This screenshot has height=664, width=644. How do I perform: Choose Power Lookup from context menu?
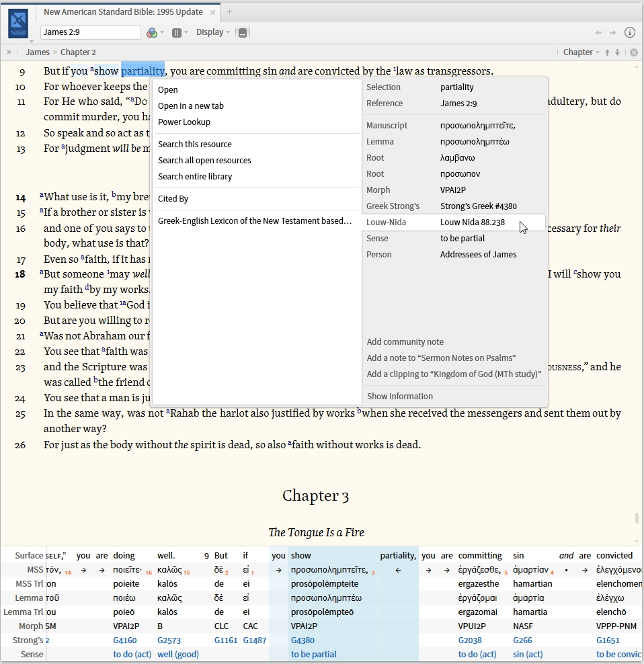(x=184, y=122)
